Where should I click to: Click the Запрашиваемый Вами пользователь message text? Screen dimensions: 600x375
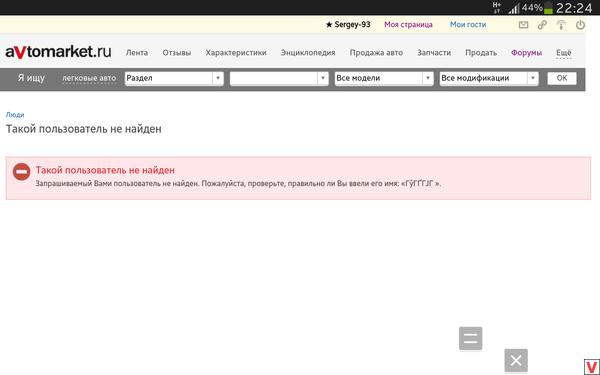point(238,183)
